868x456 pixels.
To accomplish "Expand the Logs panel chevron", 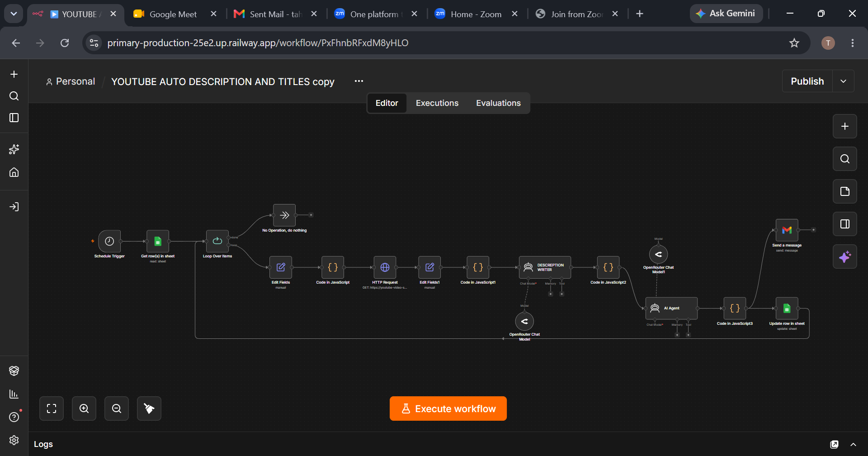I will click(x=853, y=444).
